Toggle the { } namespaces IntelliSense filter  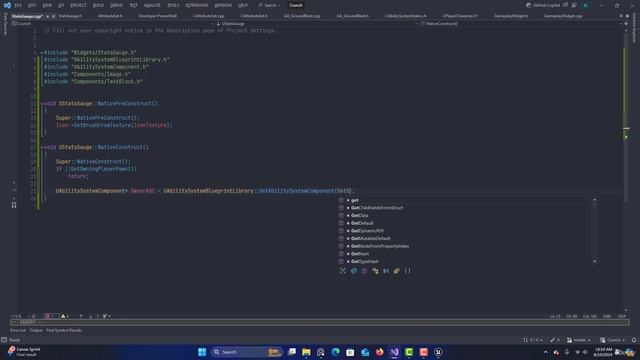407,271
